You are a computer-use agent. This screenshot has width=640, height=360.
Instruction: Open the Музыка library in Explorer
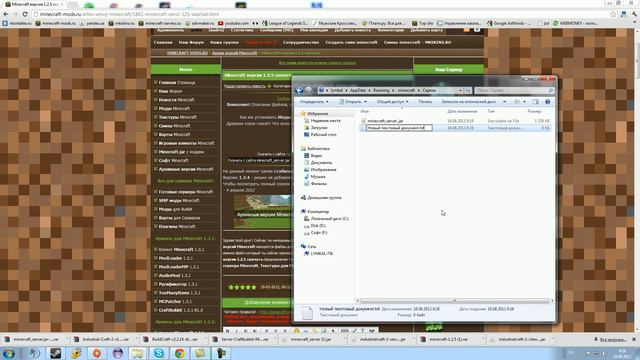pyautogui.click(x=315, y=177)
